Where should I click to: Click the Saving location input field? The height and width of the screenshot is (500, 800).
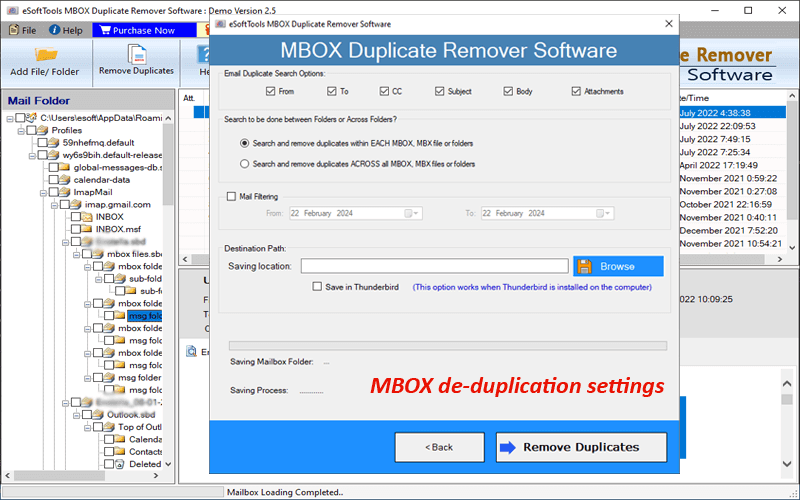[x=434, y=266]
